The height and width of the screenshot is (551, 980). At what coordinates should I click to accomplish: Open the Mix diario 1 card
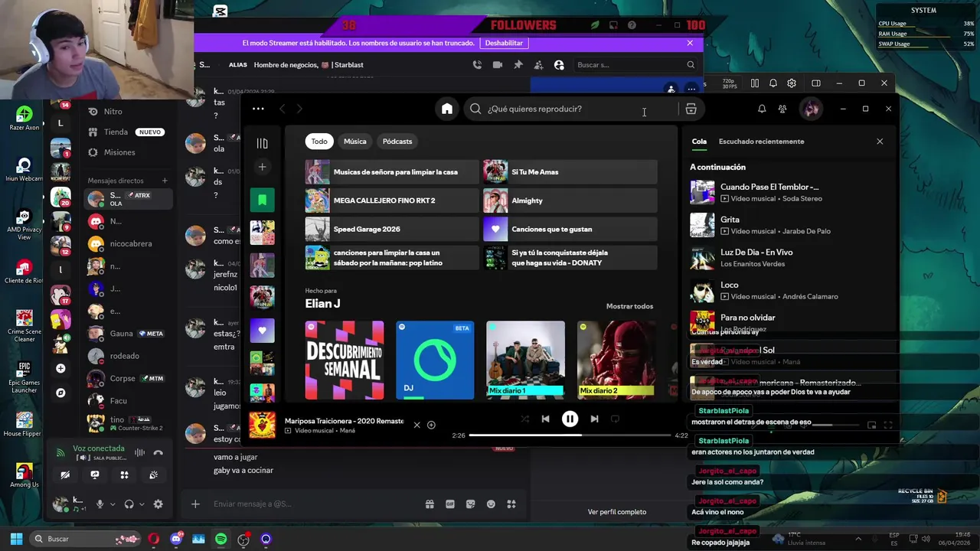tap(526, 360)
